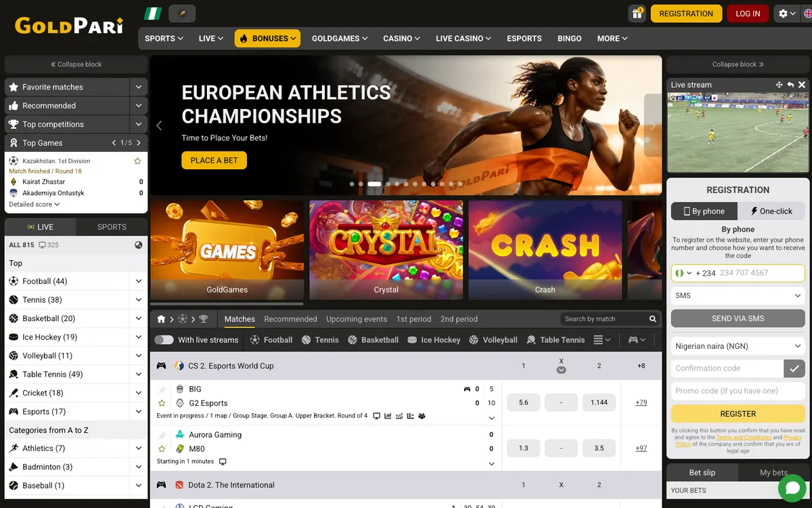Favorite the Kazakhstan 1st Division match star
This screenshot has width=812, height=508.
pyautogui.click(x=137, y=161)
